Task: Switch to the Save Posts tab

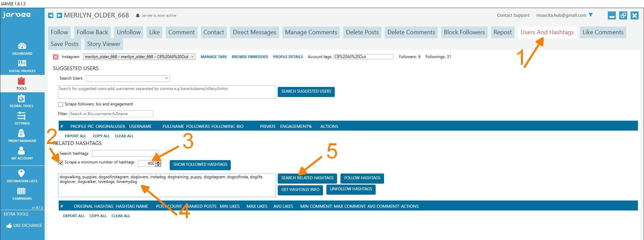Action: pos(64,44)
